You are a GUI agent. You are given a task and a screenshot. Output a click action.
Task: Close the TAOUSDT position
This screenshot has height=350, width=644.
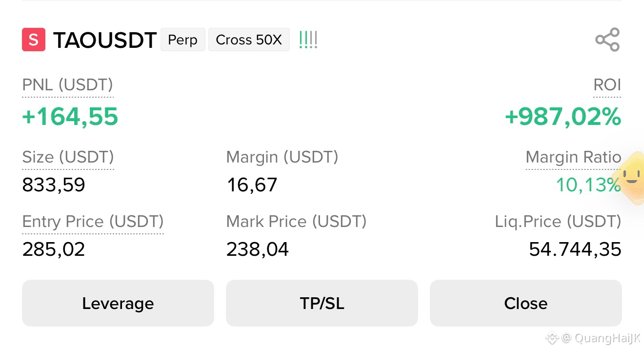526,303
